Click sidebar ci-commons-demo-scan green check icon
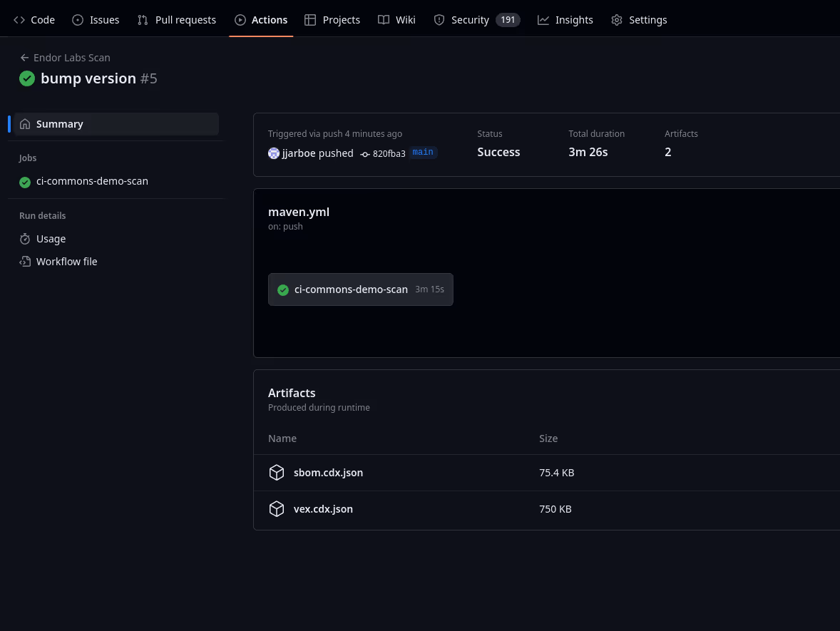Screen dimensions: 840x631 [x=25, y=182]
